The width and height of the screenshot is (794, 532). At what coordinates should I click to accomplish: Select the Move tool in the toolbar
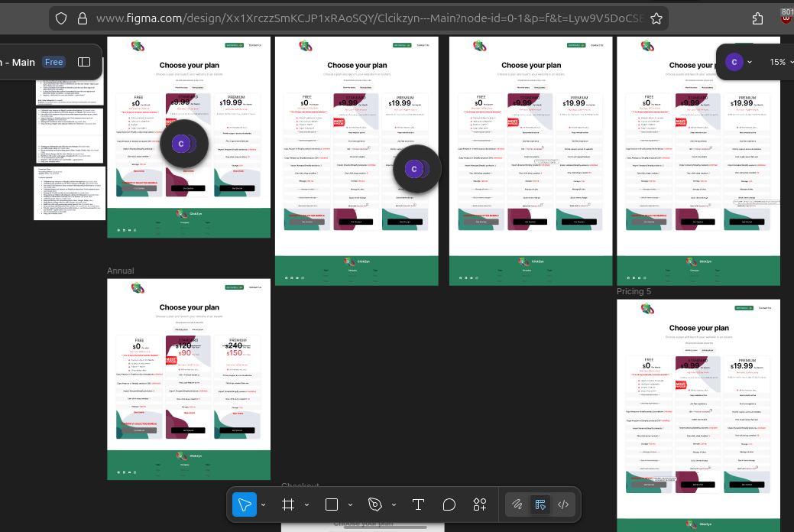coord(245,504)
